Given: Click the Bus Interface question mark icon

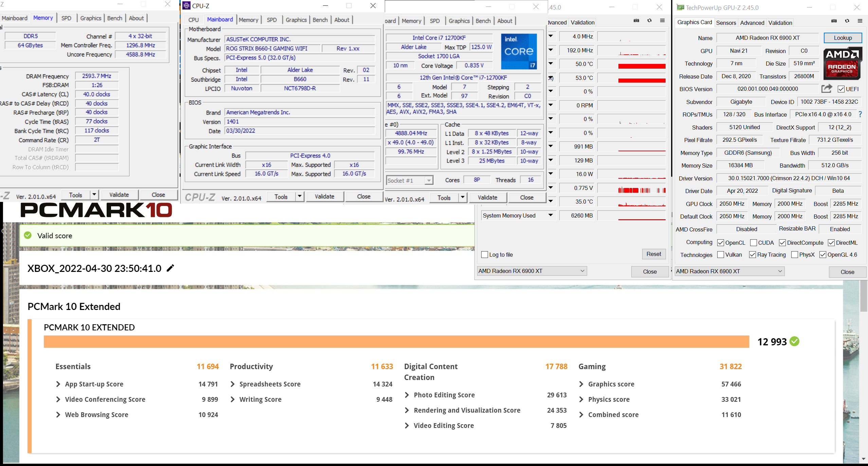Looking at the screenshot, I should coord(860,114).
